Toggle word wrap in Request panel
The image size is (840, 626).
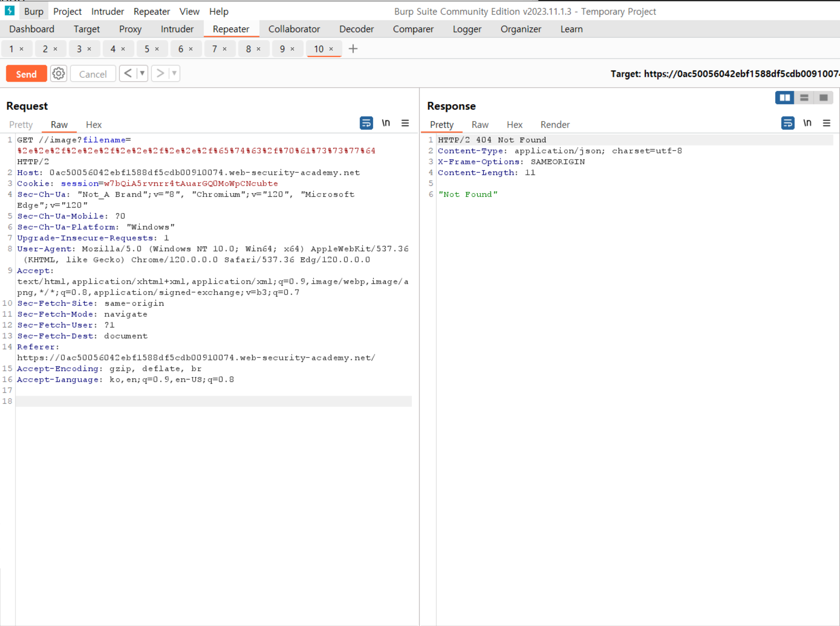[x=366, y=123]
